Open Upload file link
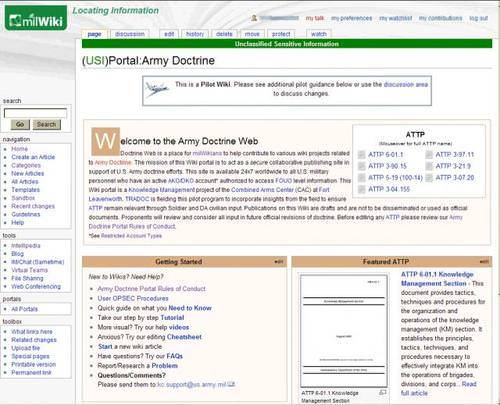 click(26, 348)
